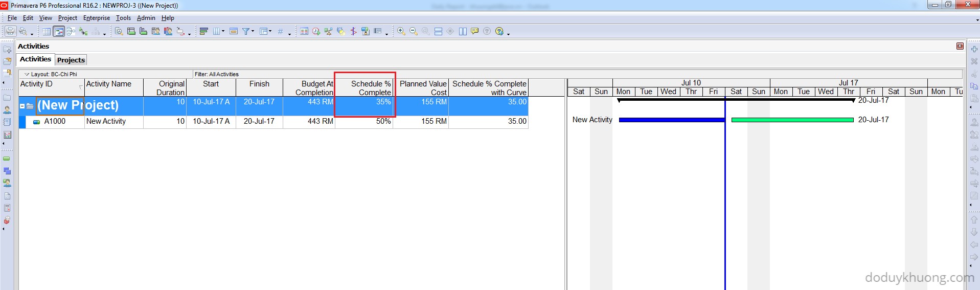
Task: Click the Print icon in the toolbar
Action: coord(10,31)
